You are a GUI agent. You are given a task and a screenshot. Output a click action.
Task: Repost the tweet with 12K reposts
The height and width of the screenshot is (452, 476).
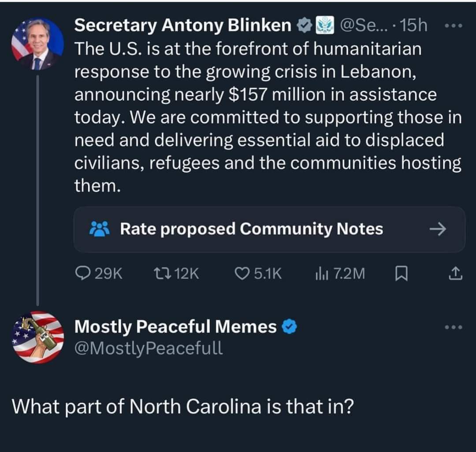pos(159,274)
